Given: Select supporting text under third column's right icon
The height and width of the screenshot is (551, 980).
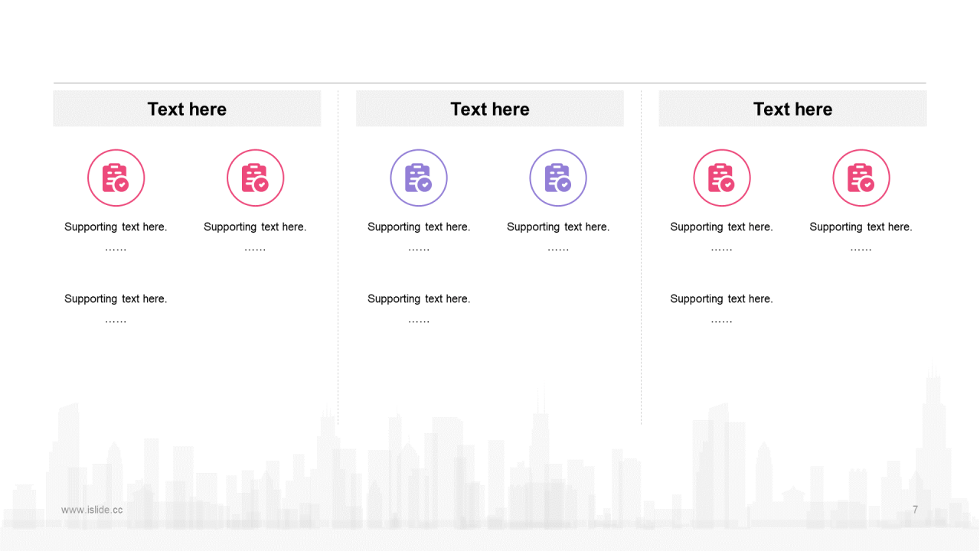Looking at the screenshot, I should coord(861,227).
